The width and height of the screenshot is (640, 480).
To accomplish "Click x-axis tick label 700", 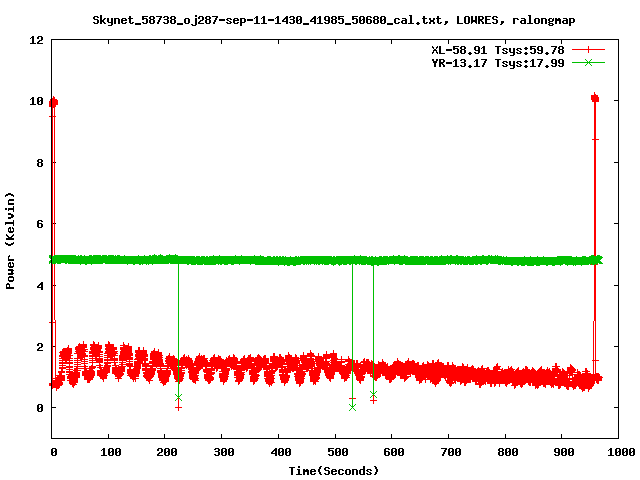I will point(451,452).
